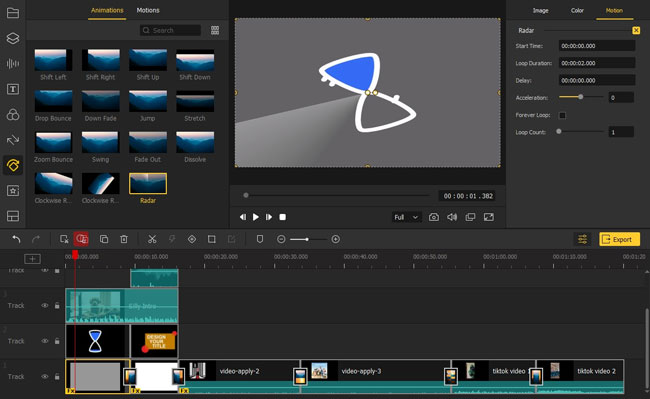Image resolution: width=650 pixels, height=399 pixels.
Task: Switch to the Motions tab
Action: pos(148,10)
